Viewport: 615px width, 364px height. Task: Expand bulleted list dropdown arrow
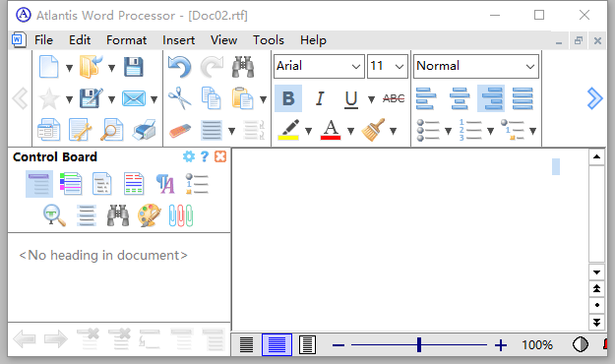click(x=448, y=131)
